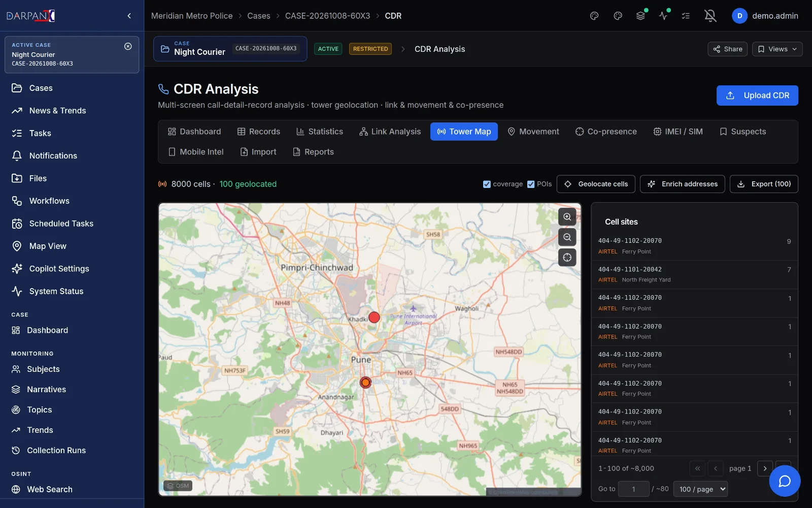Switch to the Link Analysis tab
Image resolution: width=812 pixels, height=508 pixels.
(x=390, y=132)
